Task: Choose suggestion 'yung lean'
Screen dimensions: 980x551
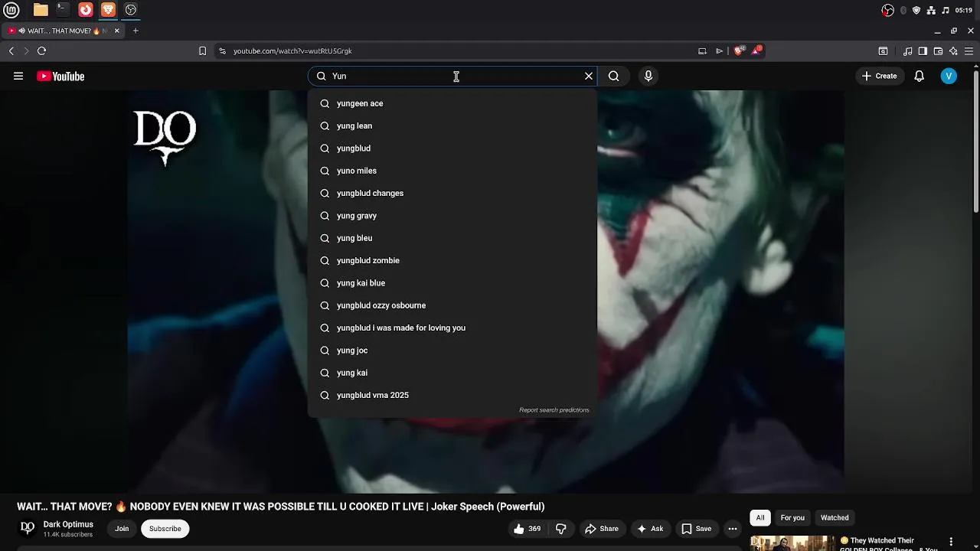Action: [x=452, y=126]
